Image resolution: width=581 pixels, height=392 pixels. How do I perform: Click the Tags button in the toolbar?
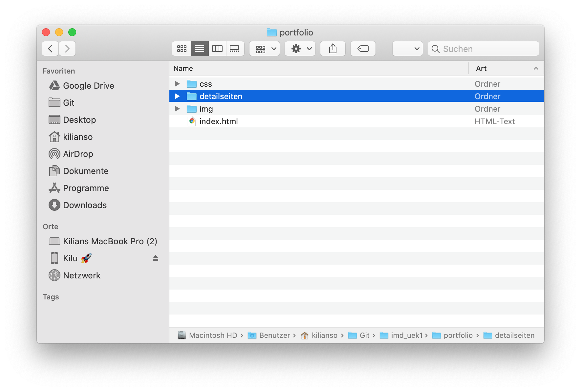363,49
